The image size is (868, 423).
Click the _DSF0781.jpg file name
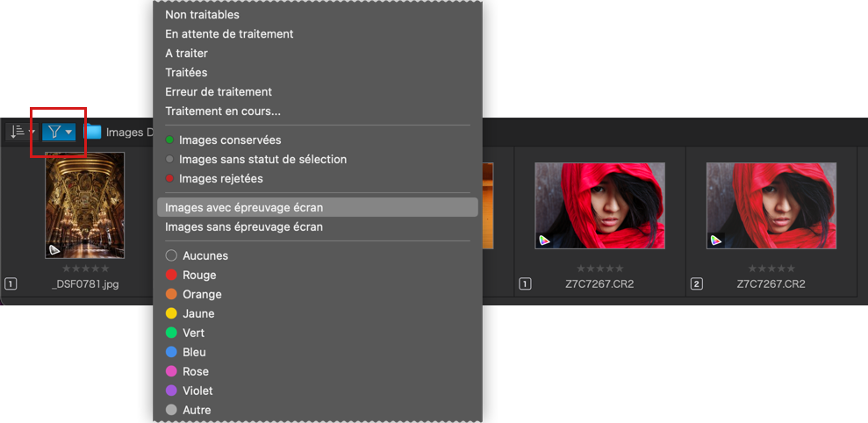pyautogui.click(x=85, y=284)
